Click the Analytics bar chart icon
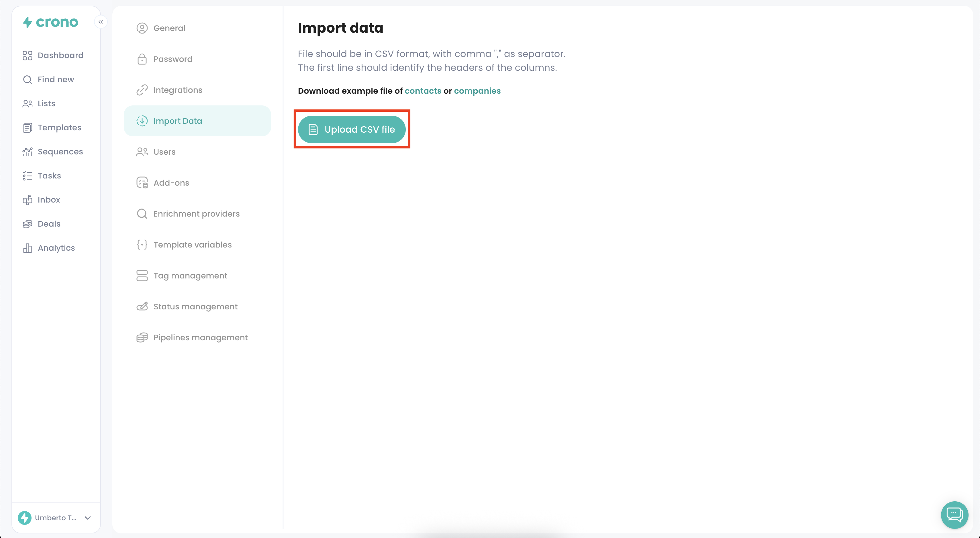Screen dimensions: 980x538 pos(28,248)
